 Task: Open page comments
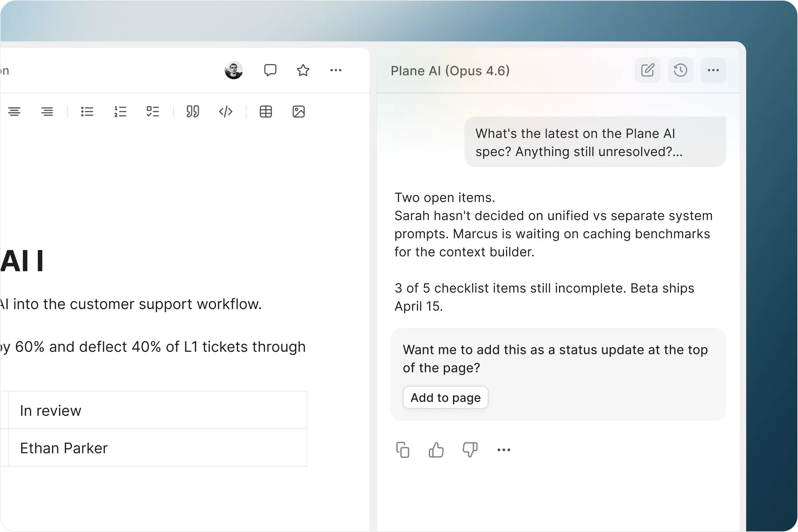[x=271, y=70]
